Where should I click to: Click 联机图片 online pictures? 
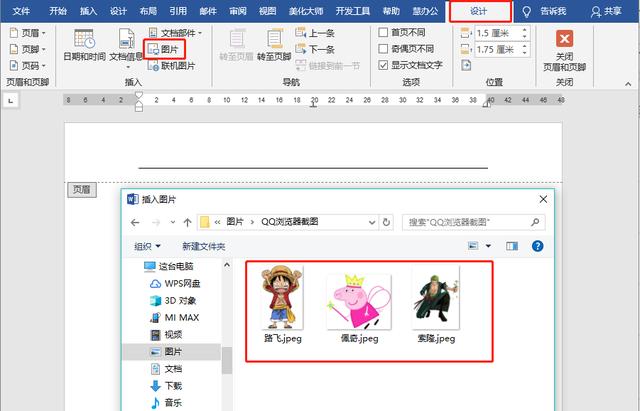tap(171, 66)
